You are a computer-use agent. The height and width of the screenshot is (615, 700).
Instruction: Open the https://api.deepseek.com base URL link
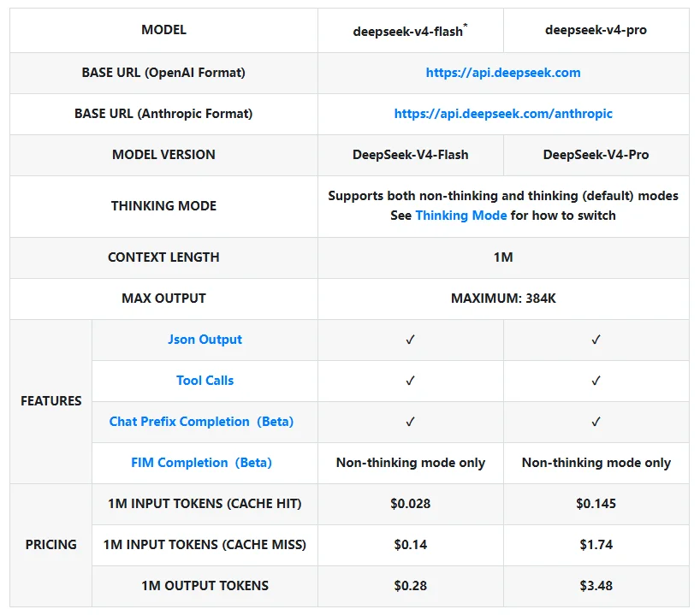point(503,73)
